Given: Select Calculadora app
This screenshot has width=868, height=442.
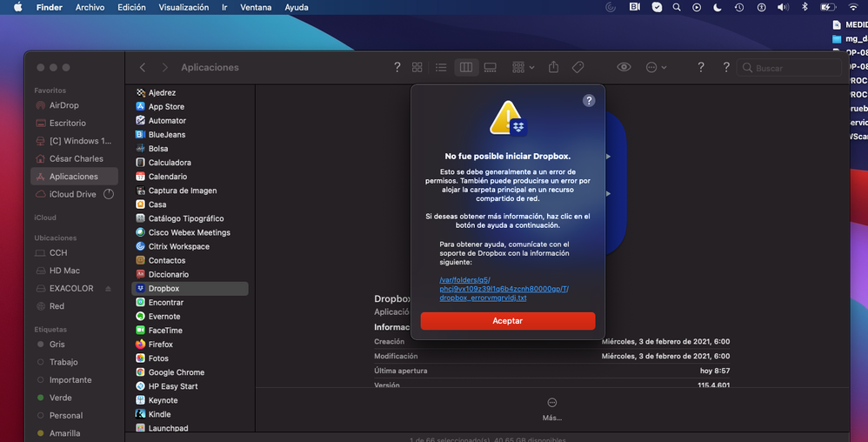Looking at the screenshot, I should (x=190, y=163).
